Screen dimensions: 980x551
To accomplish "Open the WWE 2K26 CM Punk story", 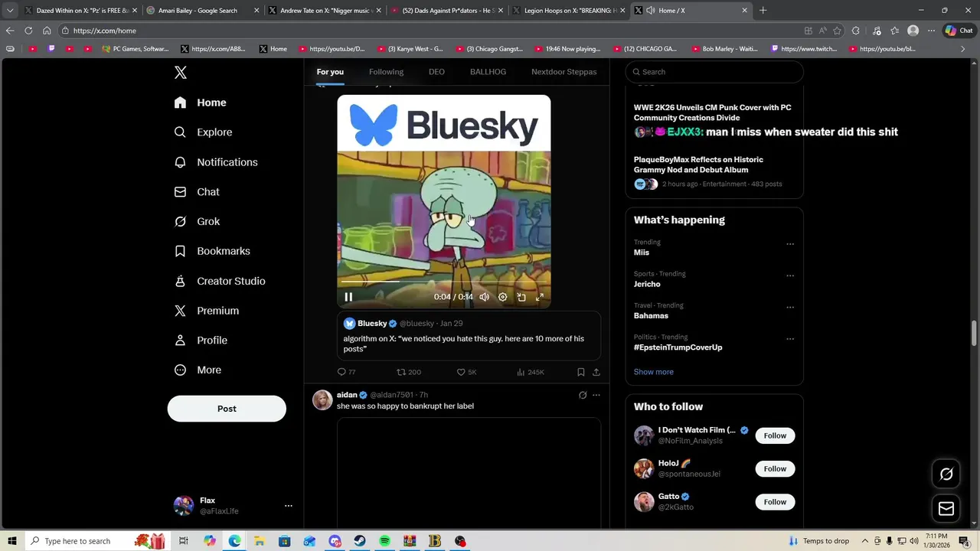I will click(x=713, y=112).
